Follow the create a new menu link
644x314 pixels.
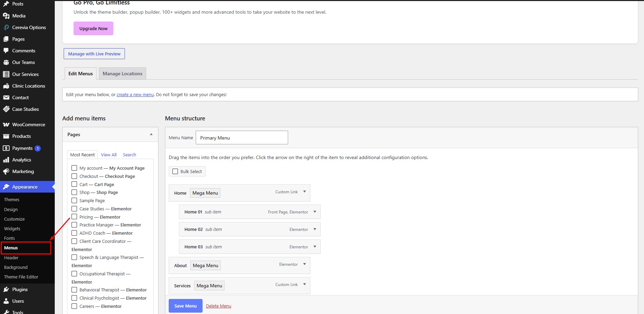(x=135, y=95)
